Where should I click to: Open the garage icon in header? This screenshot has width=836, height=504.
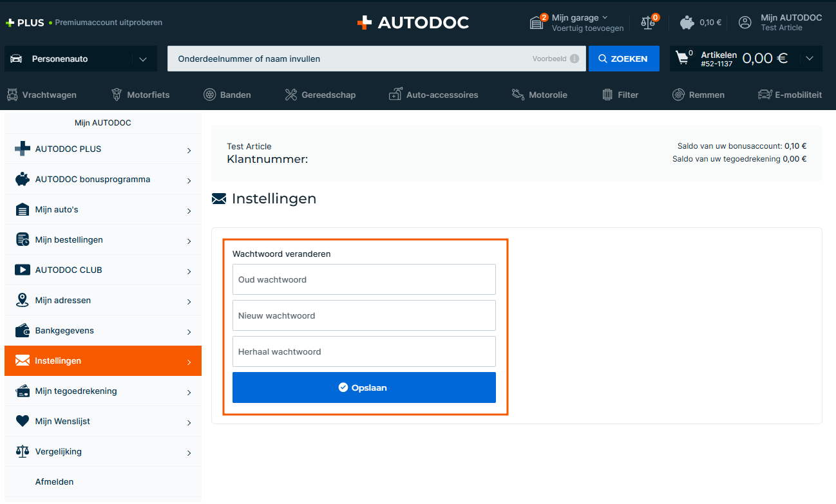(x=538, y=23)
